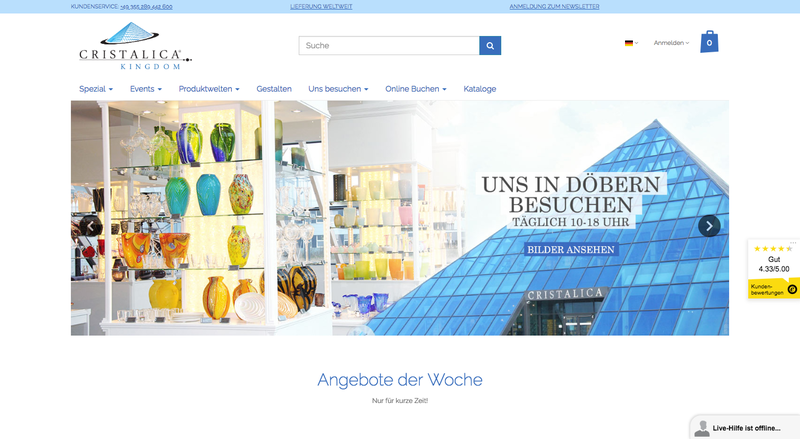Open the Spezial menu
Image resolution: width=800 pixels, height=439 pixels.
point(96,89)
